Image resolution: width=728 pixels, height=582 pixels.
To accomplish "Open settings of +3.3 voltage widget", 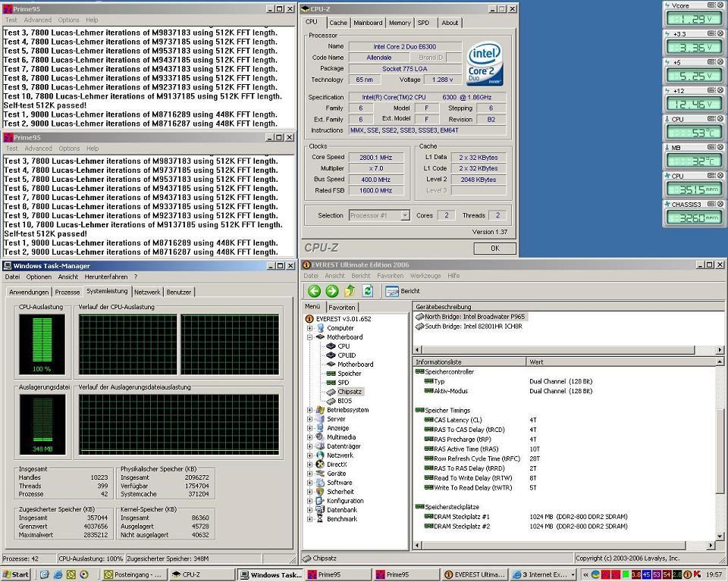I will tap(711, 33).
